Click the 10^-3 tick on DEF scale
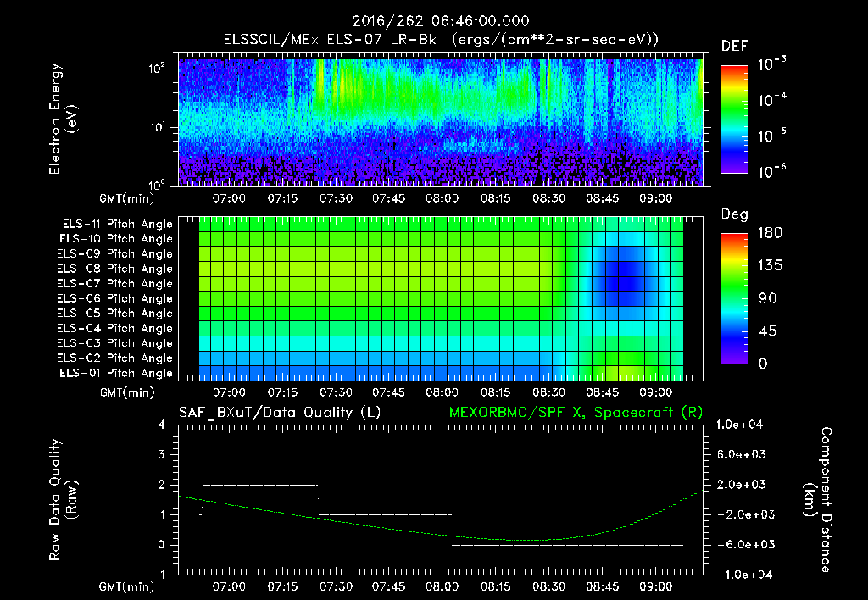The width and height of the screenshot is (868, 600). tap(771, 64)
